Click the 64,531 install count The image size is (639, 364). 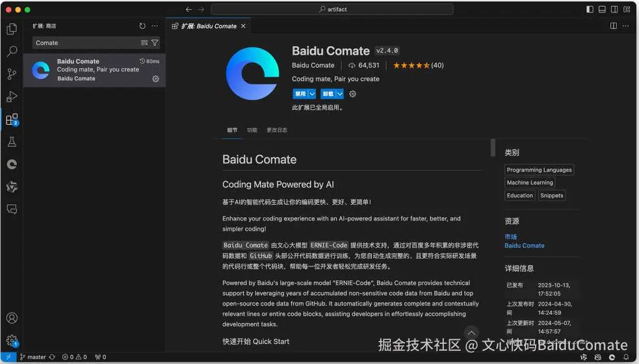coord(364,65)
